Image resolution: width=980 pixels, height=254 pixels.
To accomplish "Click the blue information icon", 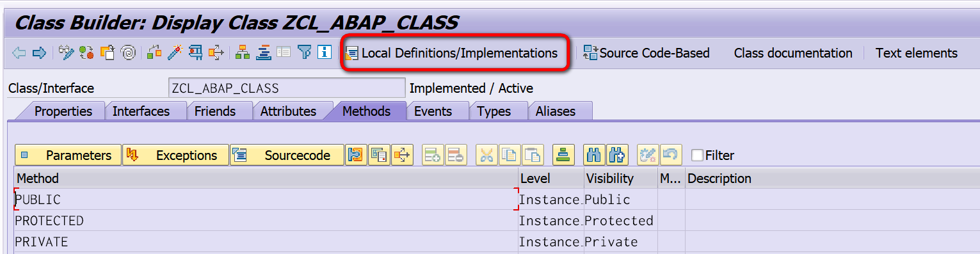I will pyautogui.click(x=325, y=53).
